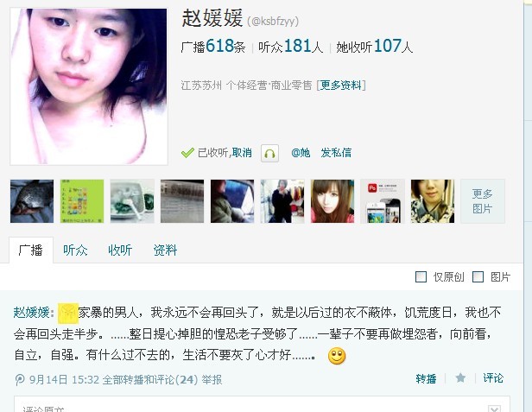Viewport: 532px width, 412px height.
Task: Click the large profile avatar photo
Action: (x=89, y=86)
